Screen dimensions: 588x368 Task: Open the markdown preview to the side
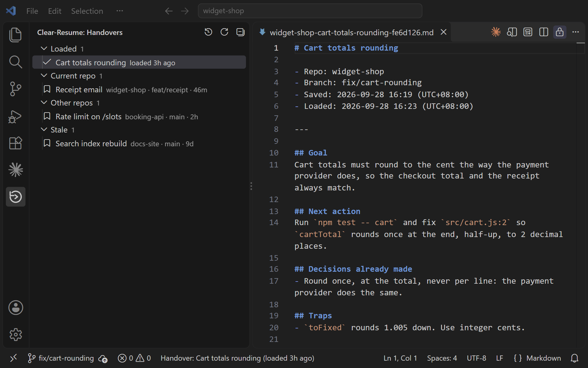point(512,32)
